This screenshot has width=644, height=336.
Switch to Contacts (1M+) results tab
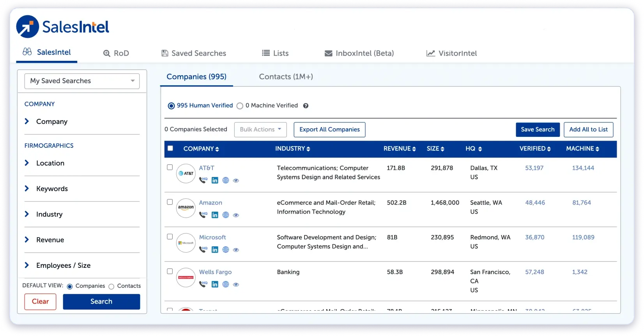[x=286, y=77]
